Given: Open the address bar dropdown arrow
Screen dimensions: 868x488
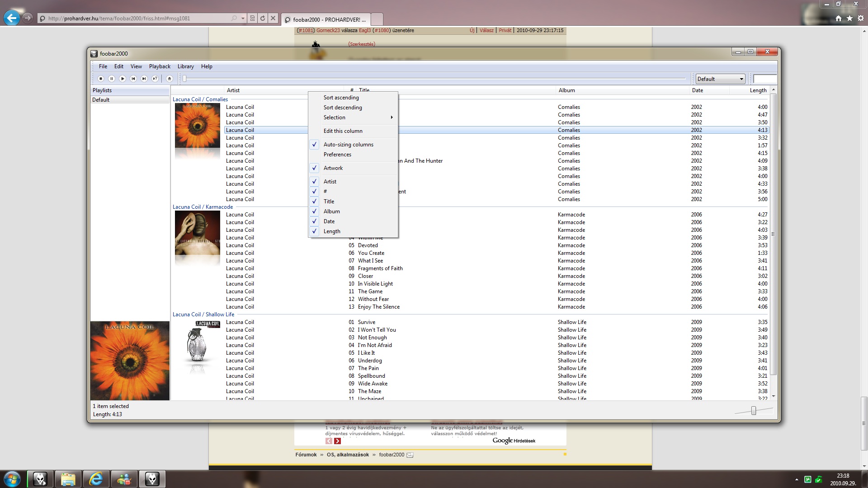Looking at the screenshot, I should point(243,19).
